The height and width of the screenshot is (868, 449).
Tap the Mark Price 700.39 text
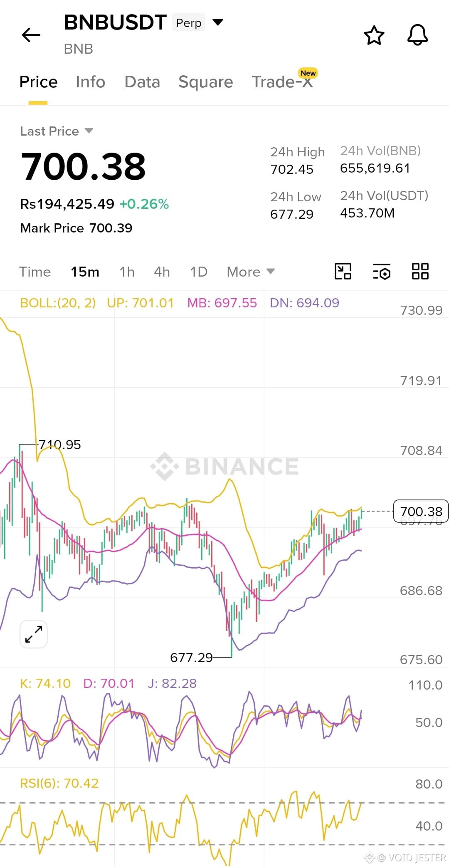click(x=76, y=228)
